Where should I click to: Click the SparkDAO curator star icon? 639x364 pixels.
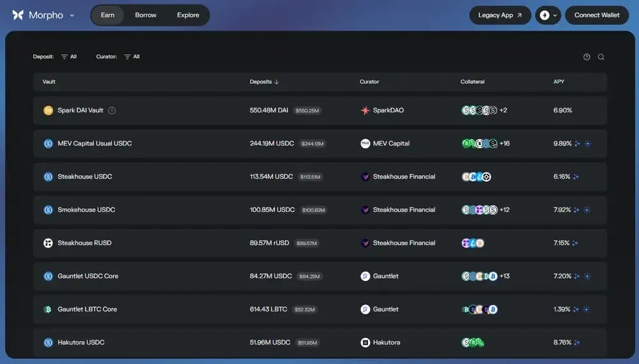[365, 110]
